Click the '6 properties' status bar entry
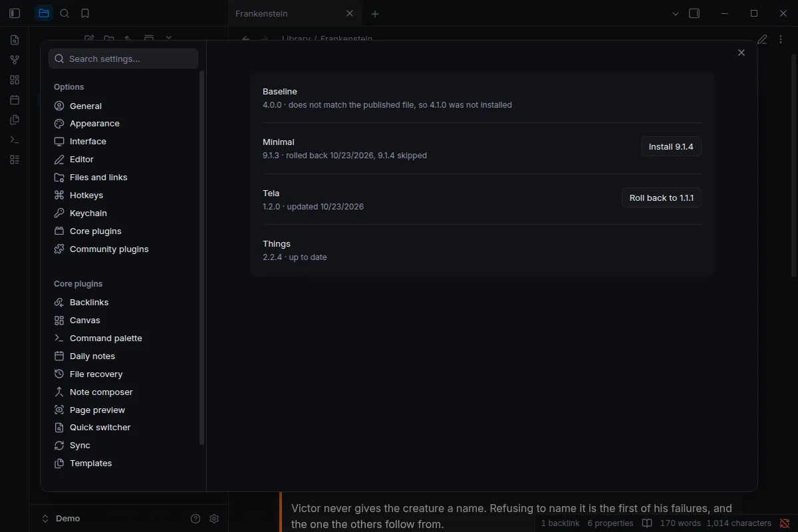The width and height of the screenshot is (798, 532). point(610,523)
